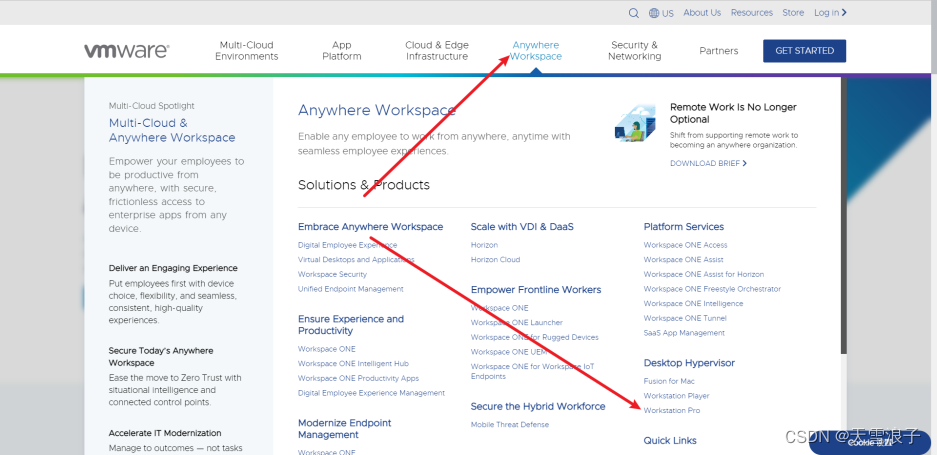Open Cloud & Edge Infrastructure menu

click(x=437, y=51)
